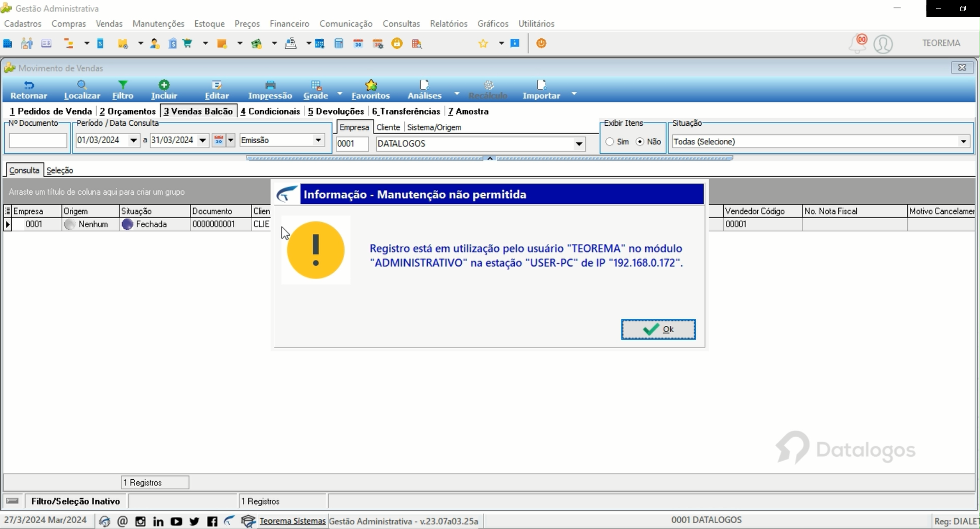980x529 pixels.
Task: Click the yellow star favorites toolbar icon
Action: [x=483, y=44]
